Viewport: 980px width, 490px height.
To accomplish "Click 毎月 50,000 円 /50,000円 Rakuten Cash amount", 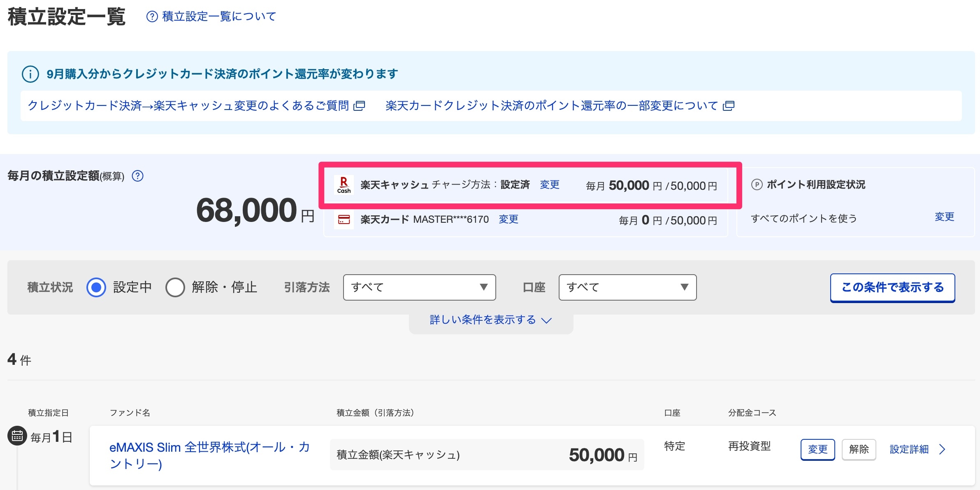I will pyautogui.click(x=651, y=186).
